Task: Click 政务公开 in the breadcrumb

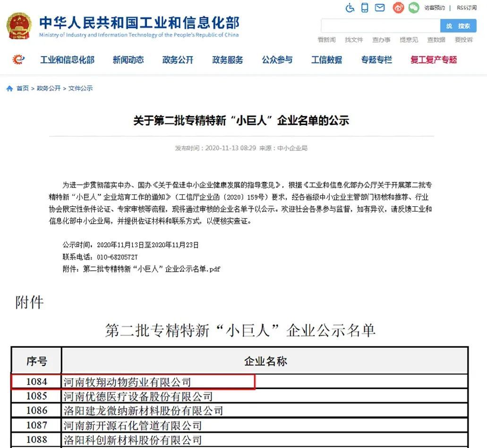Action: coord(49,88)
